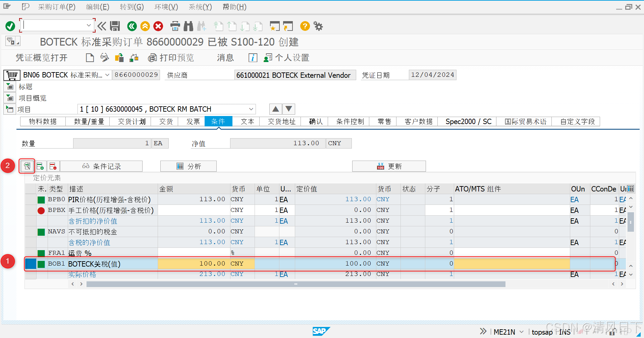The image size is (644, 338).
Task: Open the ME21N status bar dropdown
Action: click(521, 332)
